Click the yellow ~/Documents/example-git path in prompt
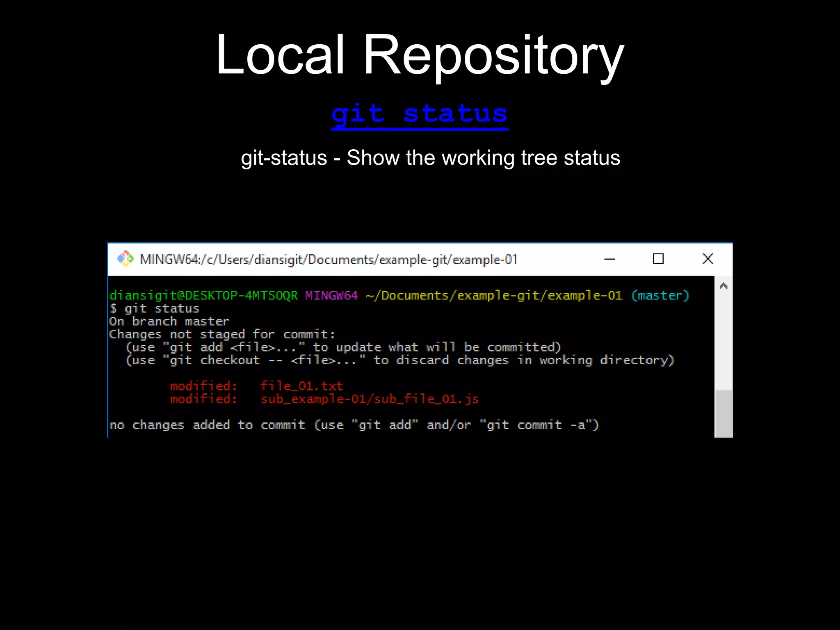This screenshot has height=630, width=840. (x=493, y=295)
